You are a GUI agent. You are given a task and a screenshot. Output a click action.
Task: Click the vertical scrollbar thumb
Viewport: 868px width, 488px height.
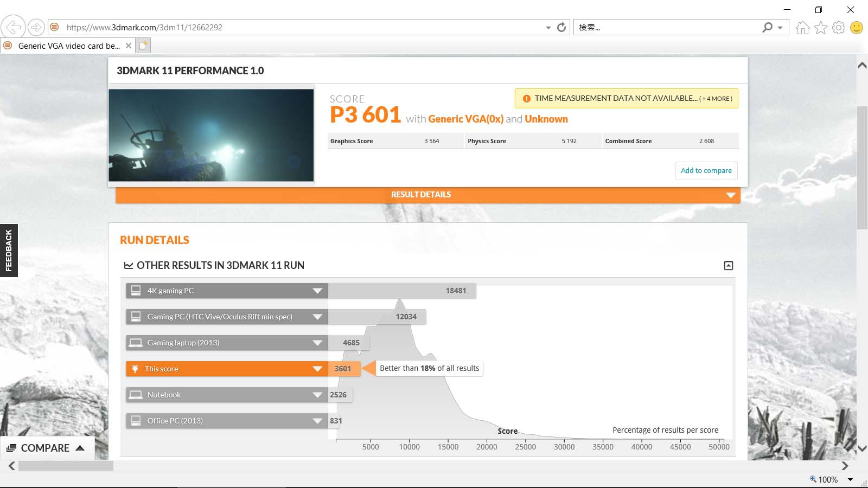(x=862, y=168)
